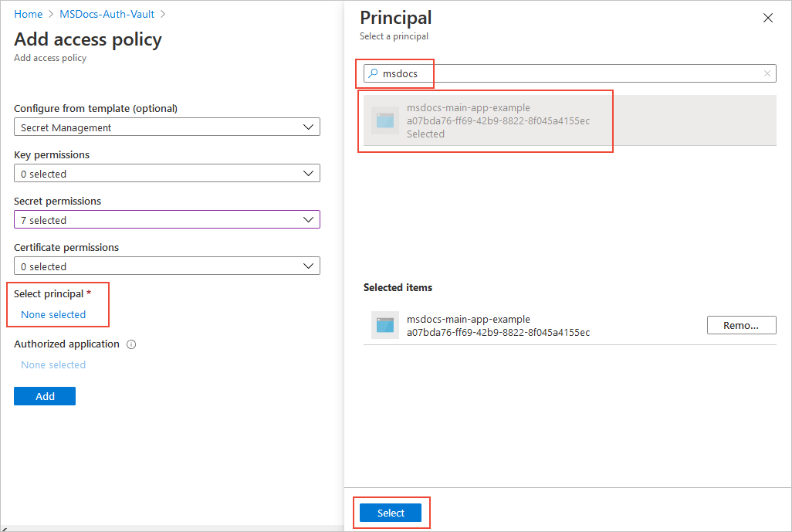Click inside the principal search field
This screenshot has height=532, width=792.
click(x=570, y=73)
